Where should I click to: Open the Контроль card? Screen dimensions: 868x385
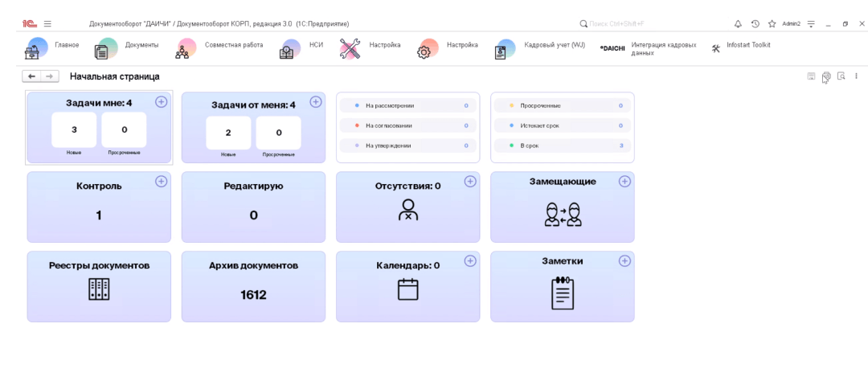[x=99, y=207]
